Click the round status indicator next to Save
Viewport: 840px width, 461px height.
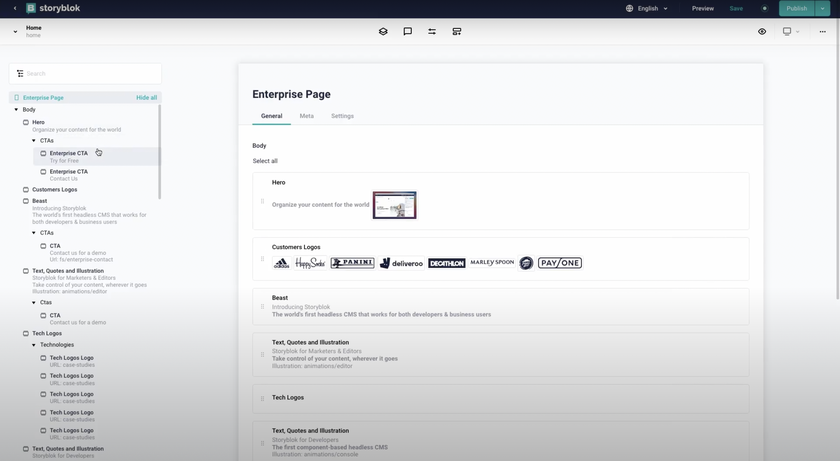click(x=764, y=8)
